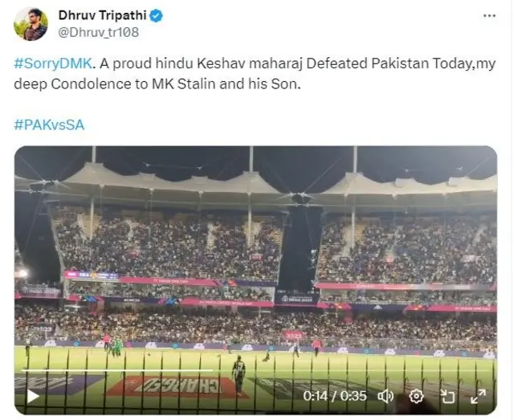The height and width of the screenshot is (420, 514).
Task: Click the blue verified badge
Action: tap(158, 15)
